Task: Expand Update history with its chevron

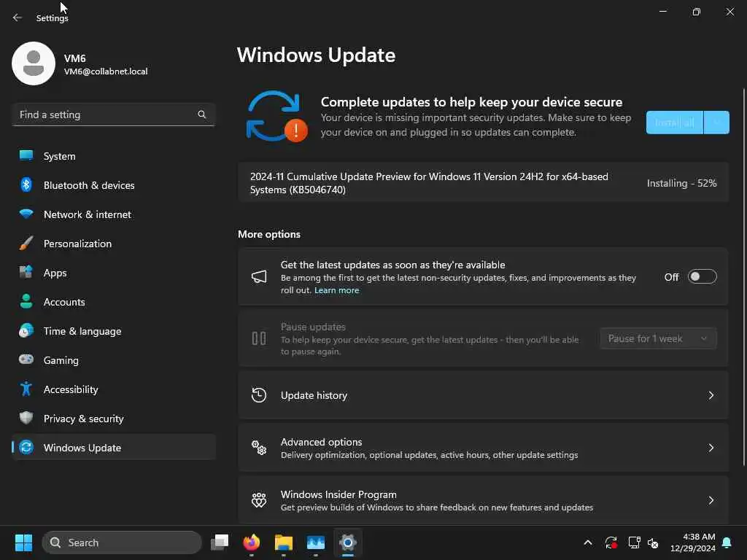Action: coord(711,395)
